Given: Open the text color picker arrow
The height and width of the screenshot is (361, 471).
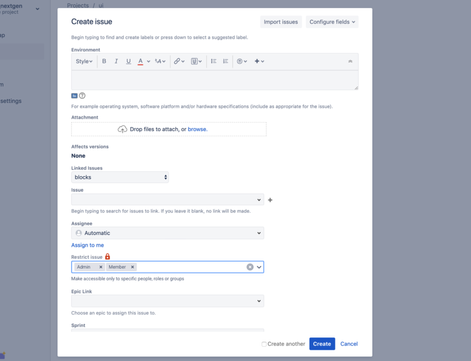Looking at the screenshot, I should 148,61.
